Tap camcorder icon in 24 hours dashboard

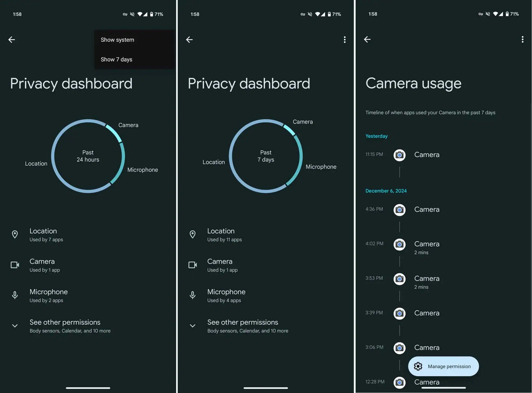tap(15, 265)
